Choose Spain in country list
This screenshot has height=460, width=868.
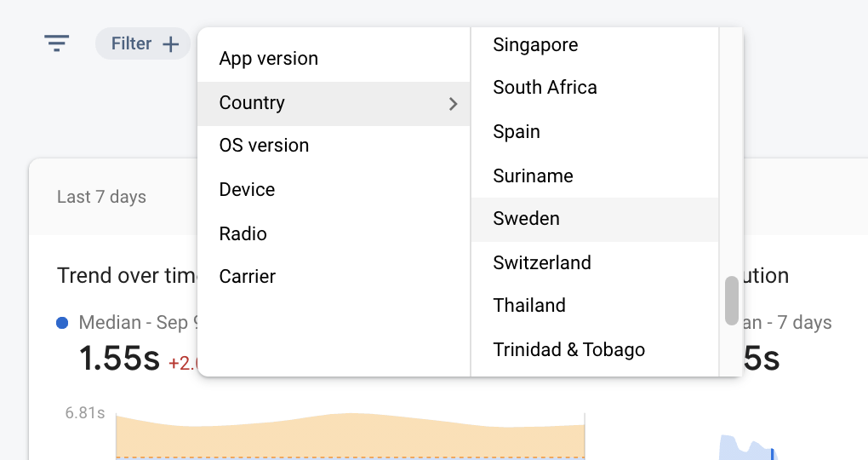click(x=595, y=132)
